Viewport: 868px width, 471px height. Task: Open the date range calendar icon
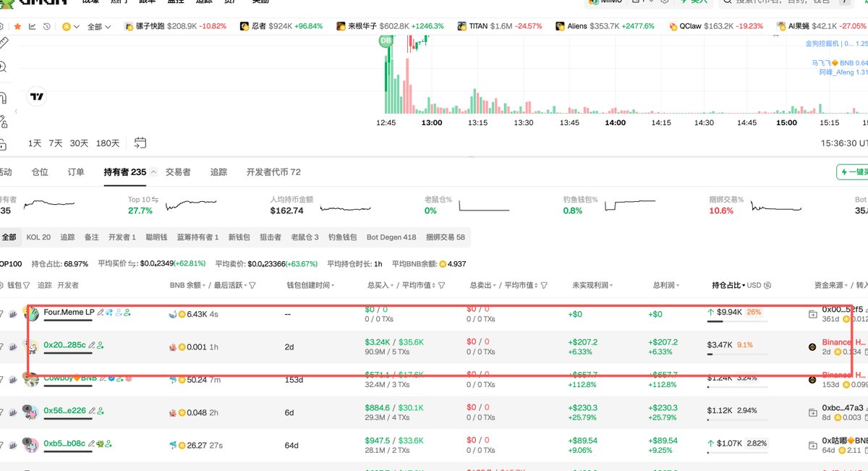[x=140, y=143]
